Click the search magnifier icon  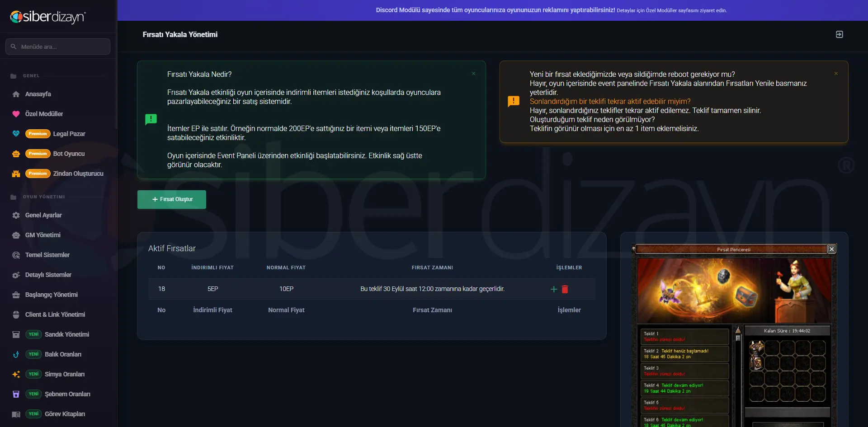click(14, 47)
